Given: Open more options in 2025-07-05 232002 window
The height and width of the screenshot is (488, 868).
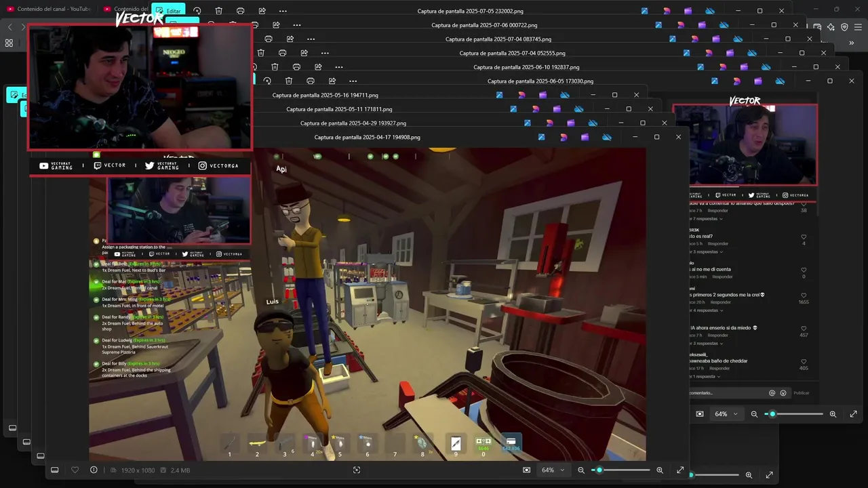Looking at the screenshot, I should tap(283, 11).
